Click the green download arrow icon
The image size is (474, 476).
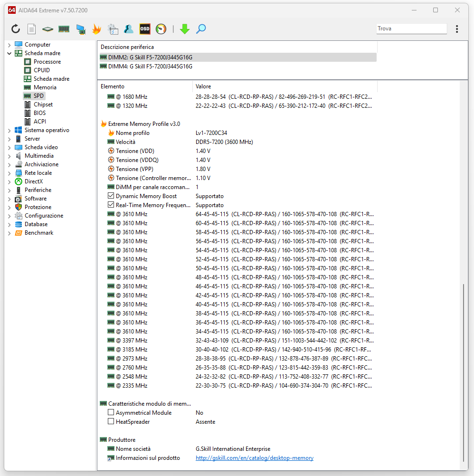[184, 29]
